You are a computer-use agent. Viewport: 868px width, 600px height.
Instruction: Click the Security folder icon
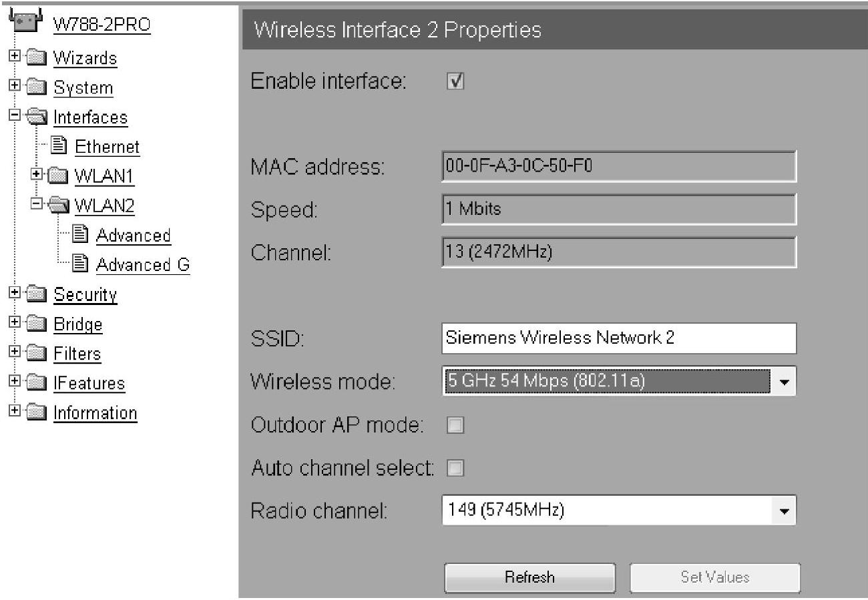coord(36,294)
